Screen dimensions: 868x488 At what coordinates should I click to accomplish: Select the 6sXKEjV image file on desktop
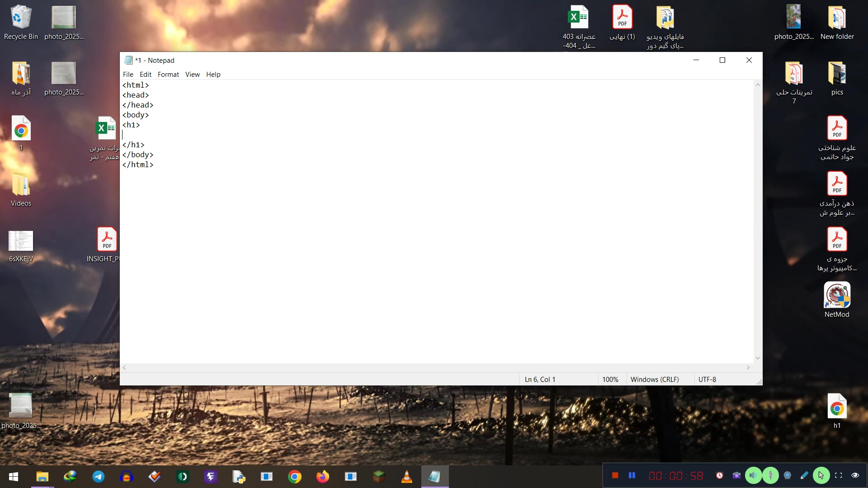(x=21, y=246)
